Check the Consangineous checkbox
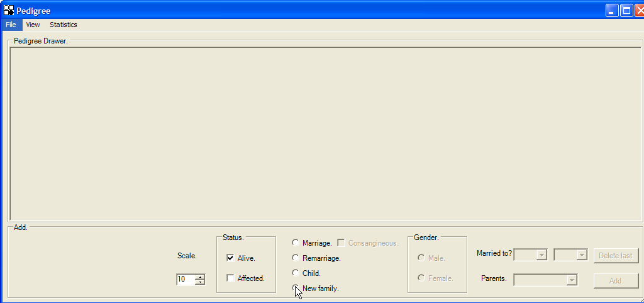This screenshot has height=303, width=644. pos(341,243)
